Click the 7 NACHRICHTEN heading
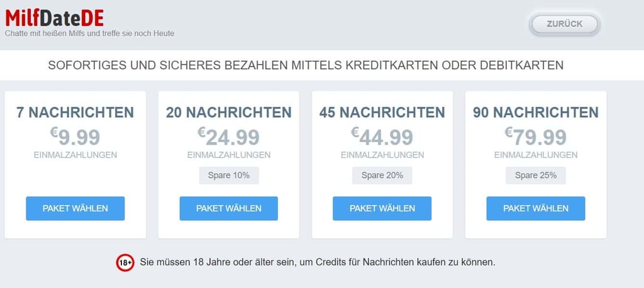 pyautogui.click(x=75, y=112)
